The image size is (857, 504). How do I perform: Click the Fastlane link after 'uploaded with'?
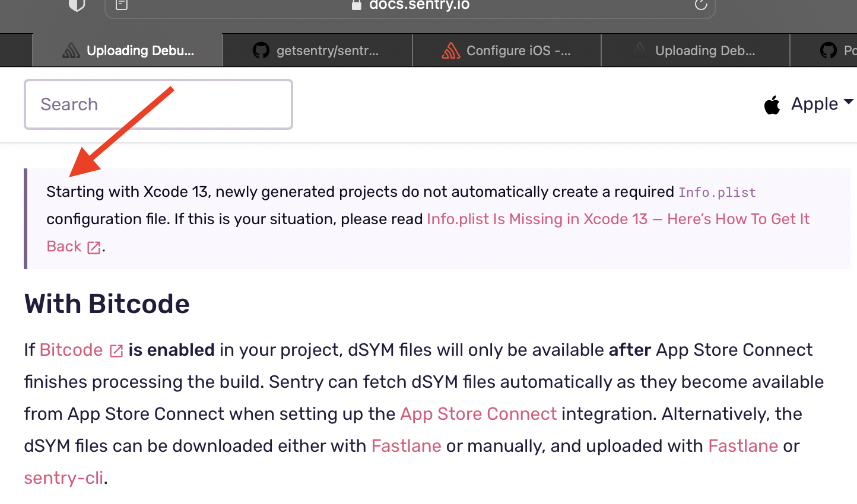pos(743,446)
